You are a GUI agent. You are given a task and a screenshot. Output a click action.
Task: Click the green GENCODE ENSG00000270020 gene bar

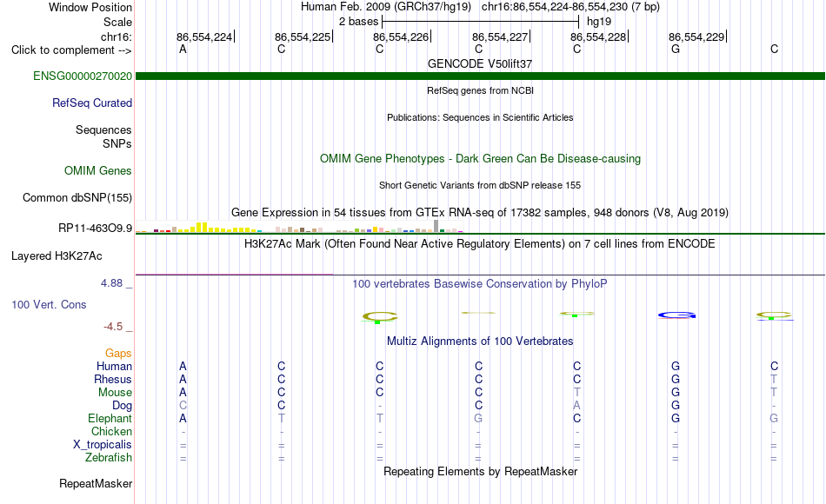480,76
